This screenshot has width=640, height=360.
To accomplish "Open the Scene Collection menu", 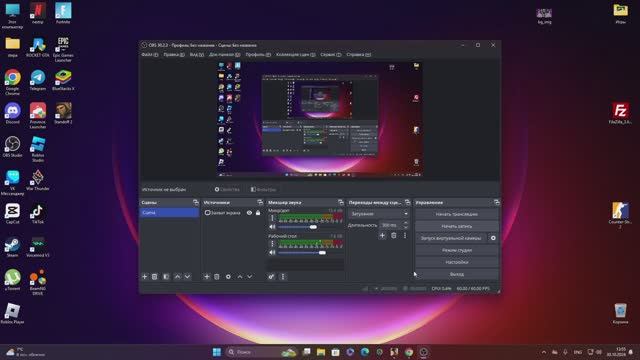I will (x=296, y=55).
